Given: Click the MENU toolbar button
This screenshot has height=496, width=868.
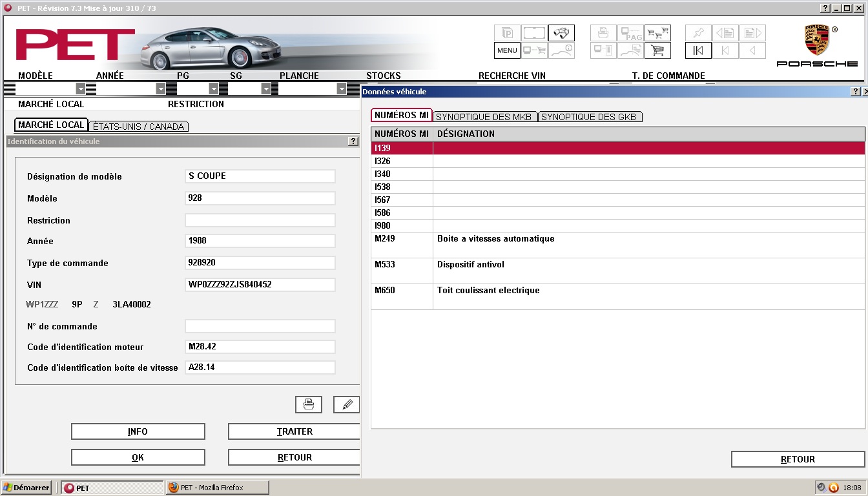Looking at the screenshot, I should coord(507,50).
